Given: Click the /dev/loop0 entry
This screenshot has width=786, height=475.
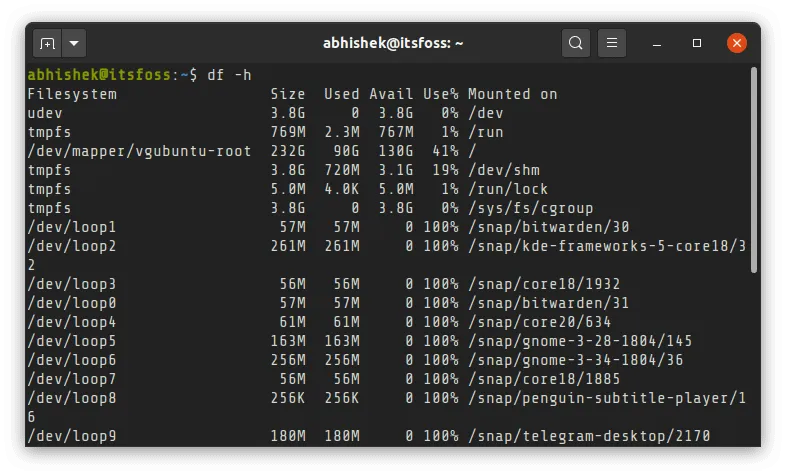Looking at the screenshot, I should click(x=72, y=304).
